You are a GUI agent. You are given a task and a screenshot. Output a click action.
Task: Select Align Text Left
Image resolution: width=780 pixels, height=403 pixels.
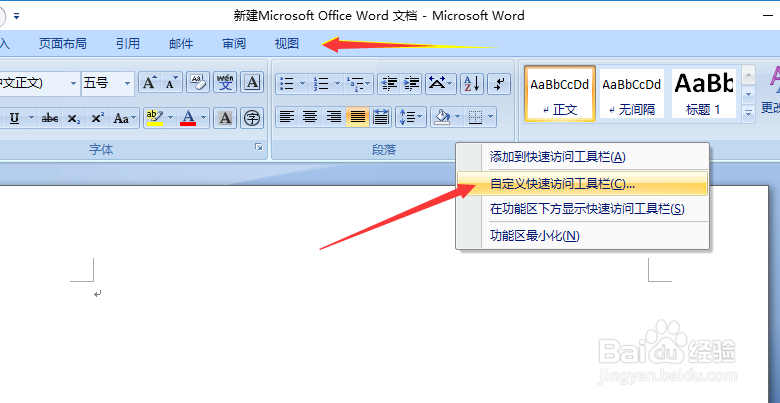[x=286, y=117]
